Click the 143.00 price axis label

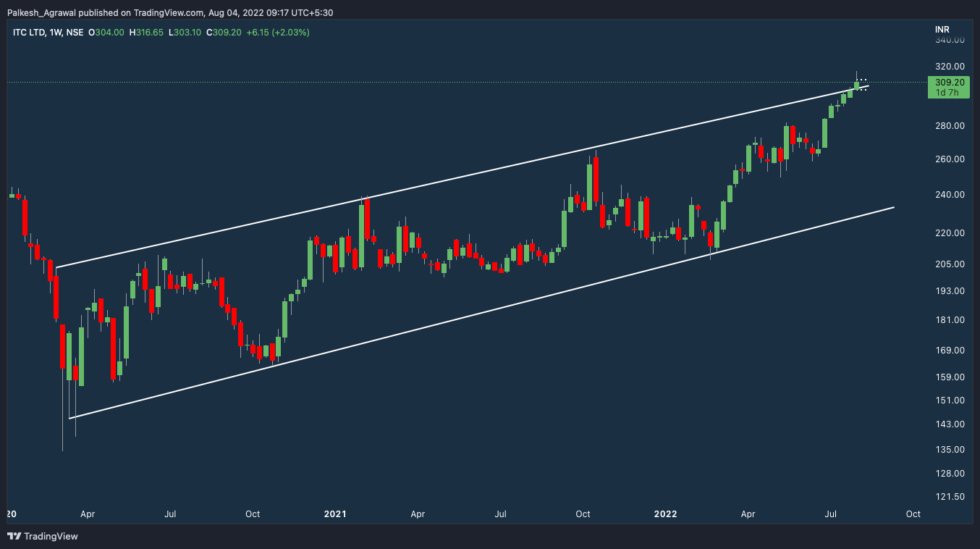click(x=950, y=424)
